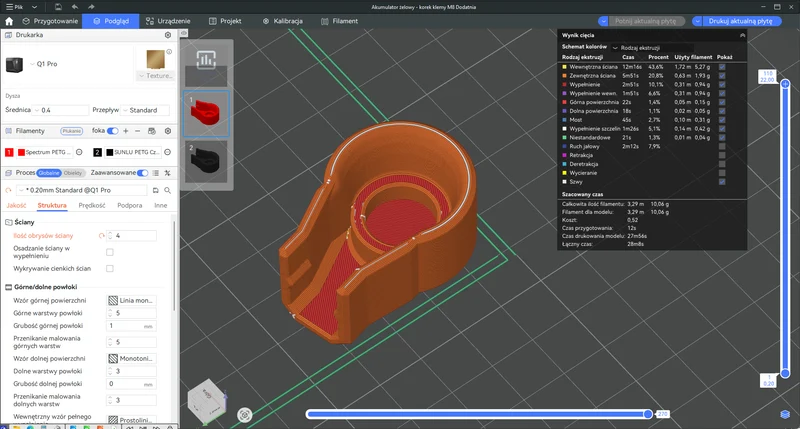Open layers icon in bottom-right corner
This screenshot has height=429, width=800.
click(x=785, y=414)
